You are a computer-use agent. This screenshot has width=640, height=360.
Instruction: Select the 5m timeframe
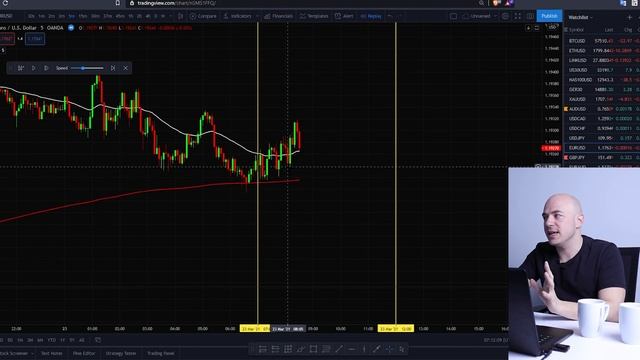point(72,16)
